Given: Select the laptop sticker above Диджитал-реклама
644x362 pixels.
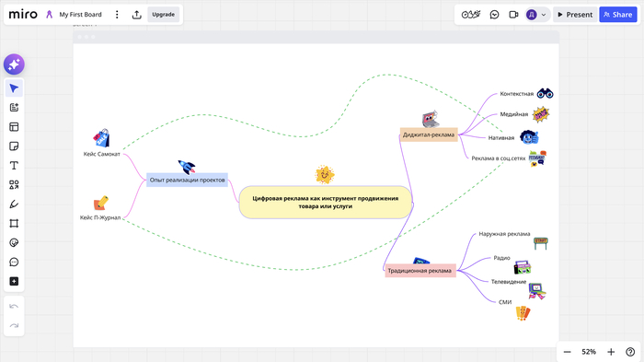Looking at the screenshot, I should pos(430,119).
